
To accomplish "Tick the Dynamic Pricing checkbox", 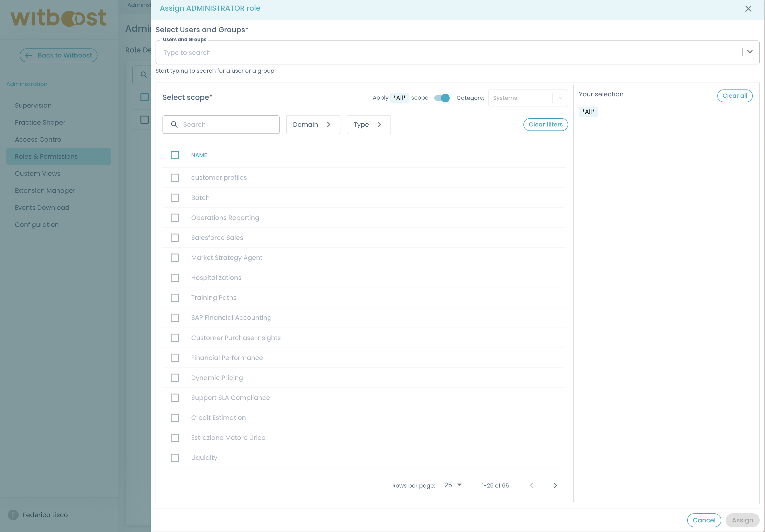I will point(174,378).
